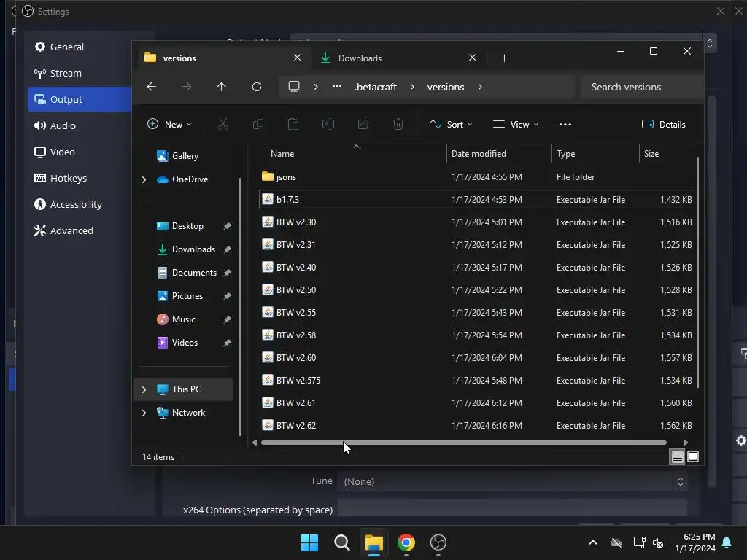This screenshot has width=747, height=560.
Task: Open Start menu on taskbar
Action: pyautogui.click(x=309, y=542)
